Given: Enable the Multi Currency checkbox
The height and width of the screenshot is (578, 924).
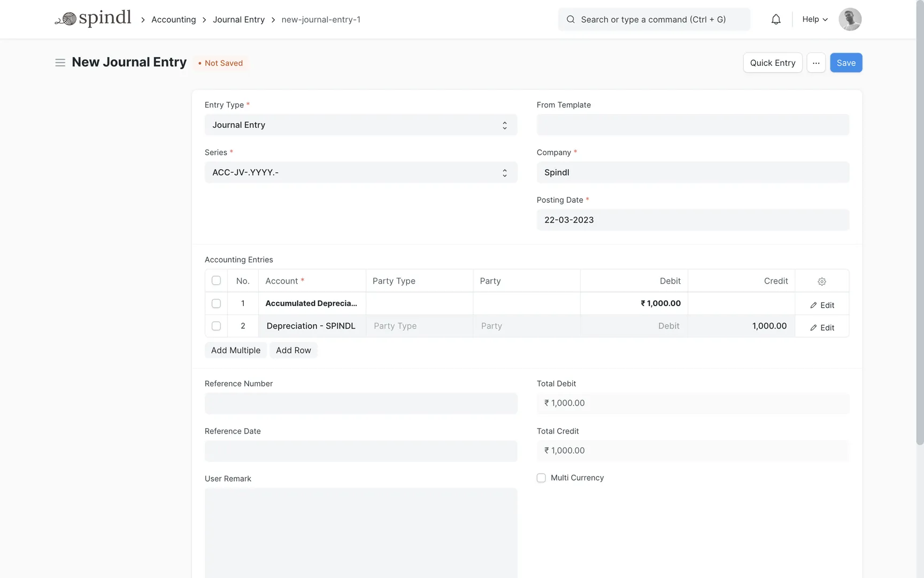Looking at the screenshot, I should 541,478.
